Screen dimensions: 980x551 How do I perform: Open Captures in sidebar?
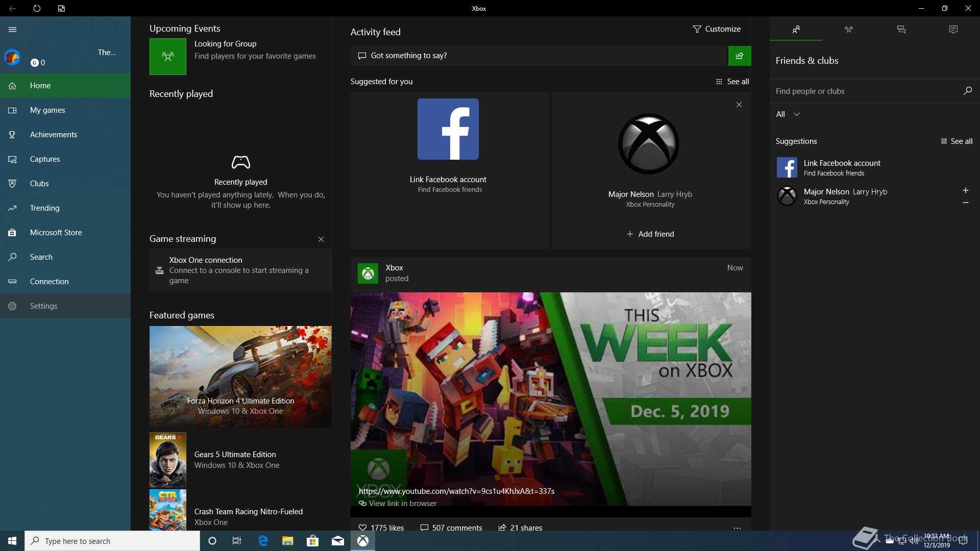pos(65,159)
